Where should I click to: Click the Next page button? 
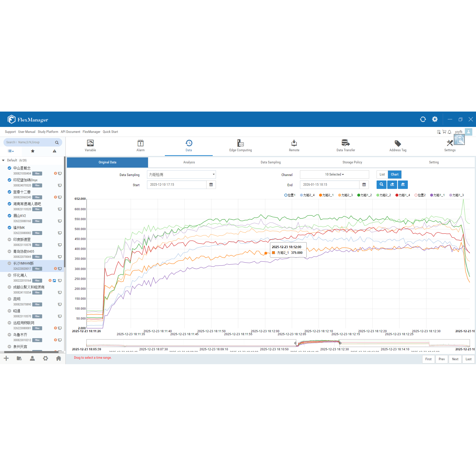tap(455, 359)
